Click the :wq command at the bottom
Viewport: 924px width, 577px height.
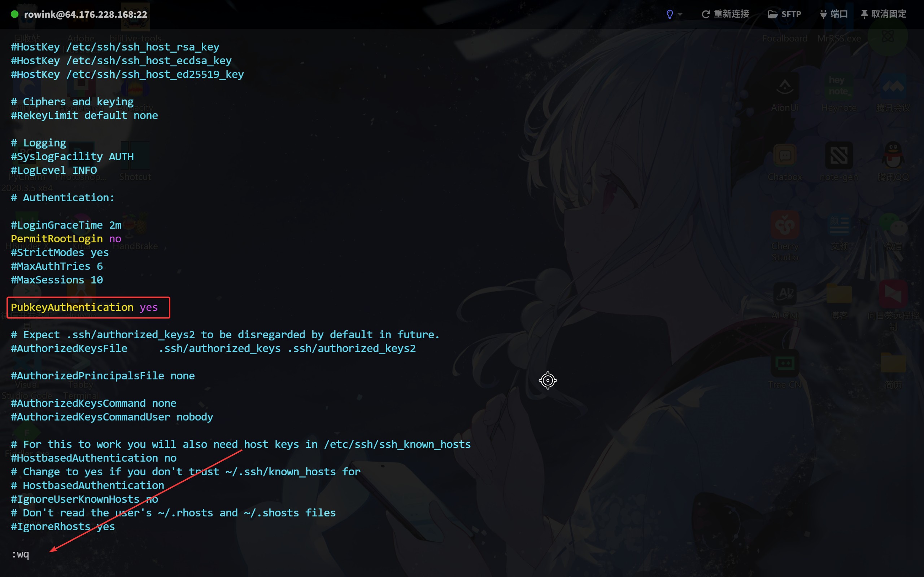[21, 554]
